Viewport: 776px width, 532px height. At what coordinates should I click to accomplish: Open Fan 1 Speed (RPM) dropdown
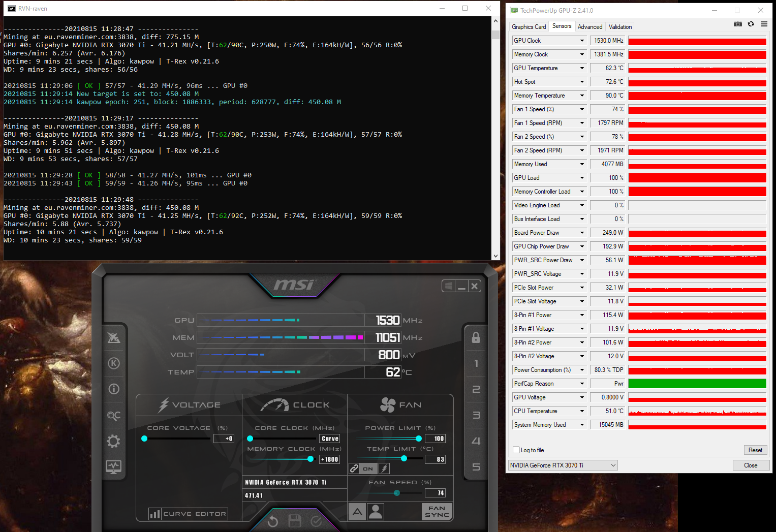(x=582, y=123)
